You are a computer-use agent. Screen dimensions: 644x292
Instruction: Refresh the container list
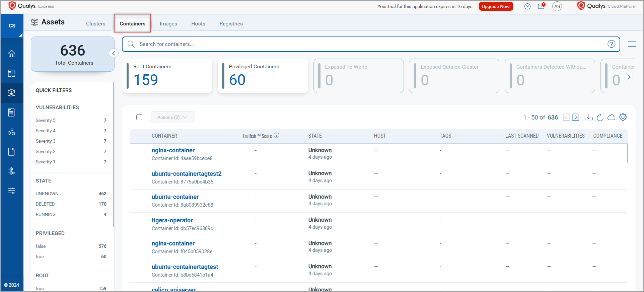click(600, 117)
